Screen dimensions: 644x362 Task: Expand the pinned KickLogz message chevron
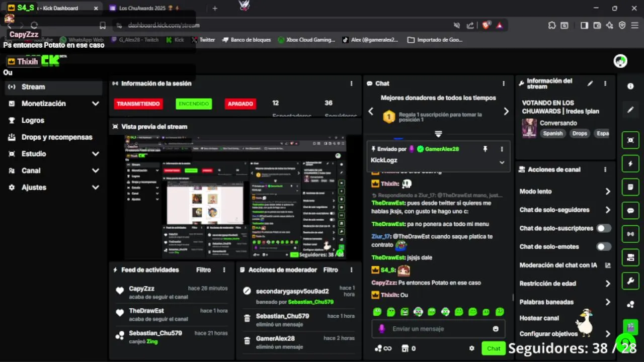502,162
